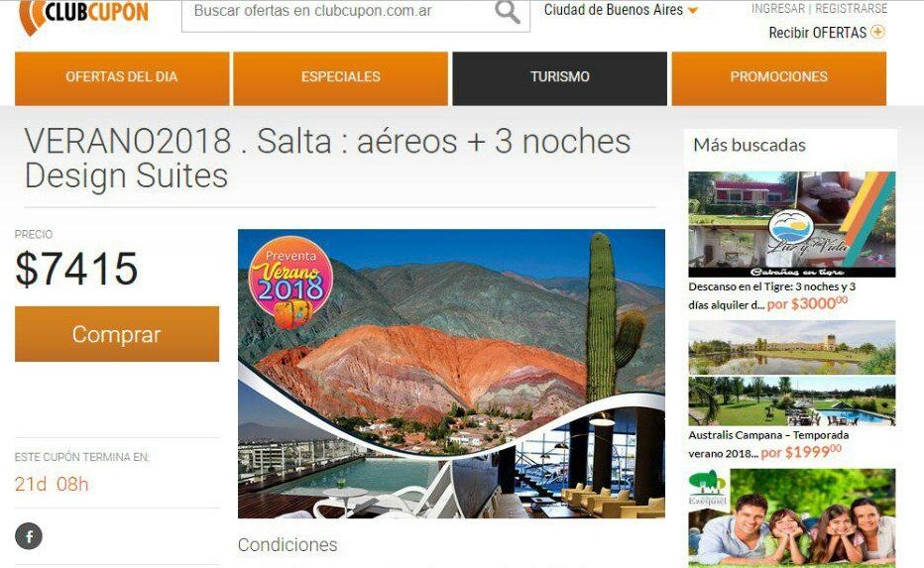This screenshot has width=924, height=568.
Task: Share the coupon via the Facebook icon
Action: tap(29, 536)
